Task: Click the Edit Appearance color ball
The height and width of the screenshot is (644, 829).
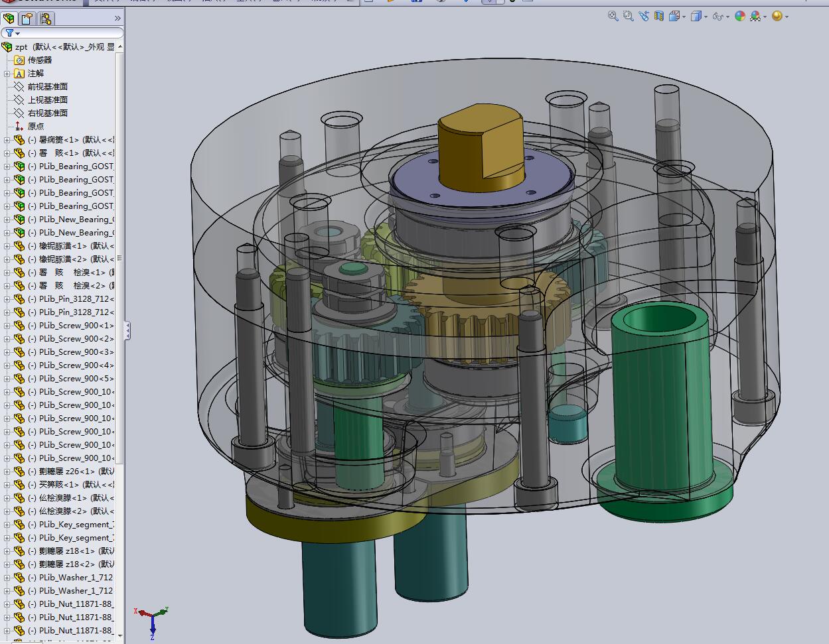Action: click(740, 16)
